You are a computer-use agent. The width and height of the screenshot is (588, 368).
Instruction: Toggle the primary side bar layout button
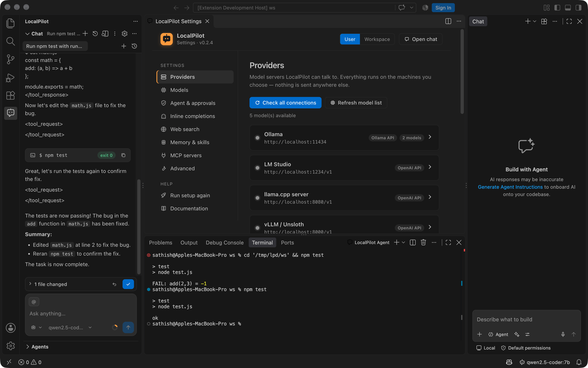coord(557,8)
